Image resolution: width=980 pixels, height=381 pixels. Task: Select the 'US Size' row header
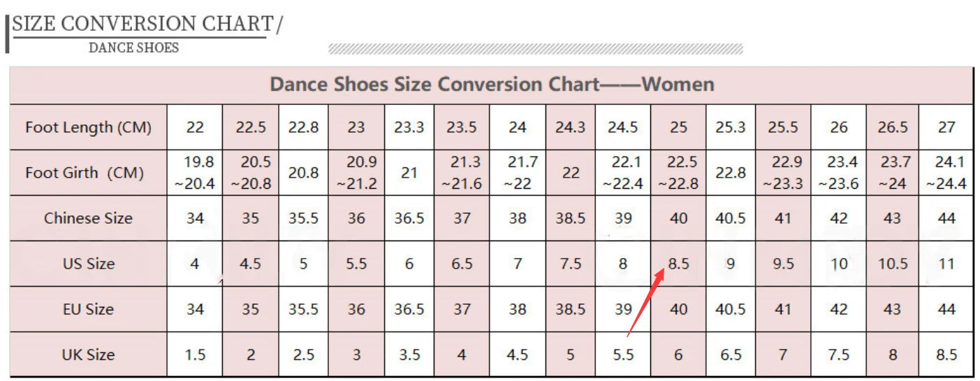[88, 264]
